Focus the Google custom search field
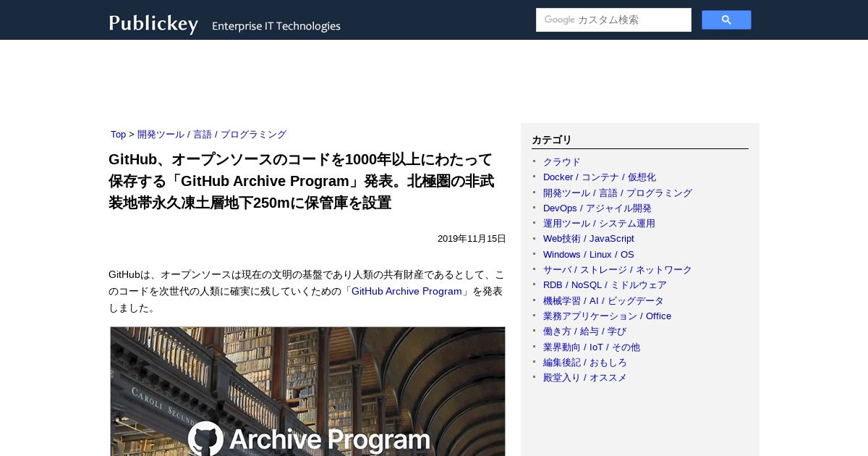Screen dimensions: 868x456 point(613,20)
